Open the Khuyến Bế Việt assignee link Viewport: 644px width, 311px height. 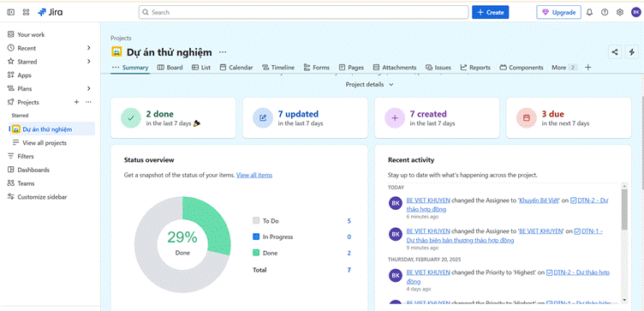click(x=539, y=200)
